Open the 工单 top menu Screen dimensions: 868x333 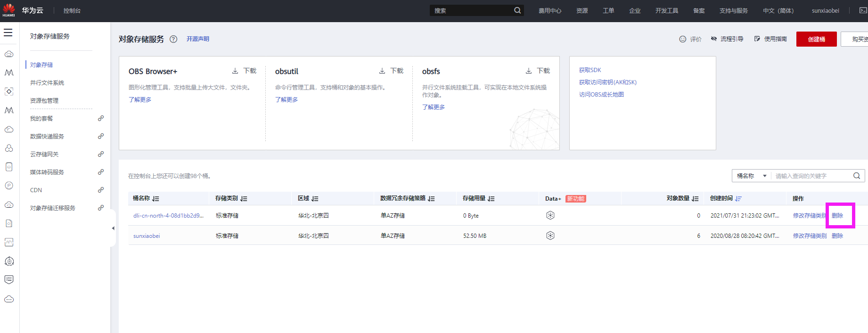click(x=608, y=10)
